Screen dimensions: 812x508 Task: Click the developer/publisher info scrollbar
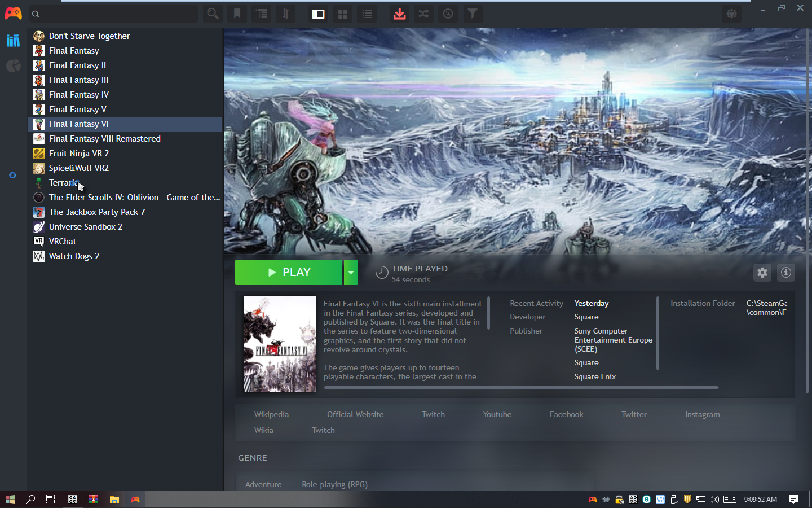[x=657, y=333]
